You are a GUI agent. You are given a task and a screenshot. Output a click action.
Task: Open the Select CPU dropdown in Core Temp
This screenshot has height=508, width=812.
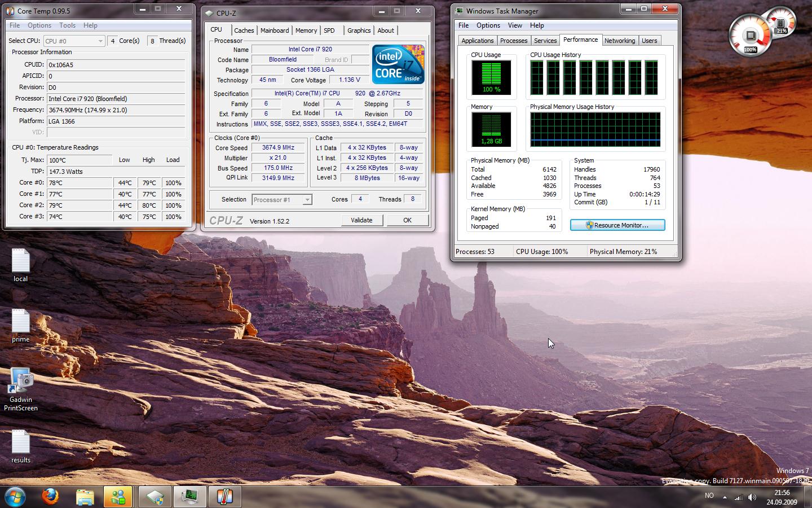tap(74, 41)
